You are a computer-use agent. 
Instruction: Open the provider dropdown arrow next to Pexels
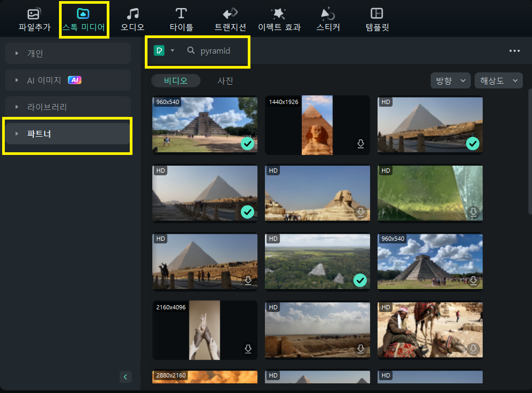[172, 50]
